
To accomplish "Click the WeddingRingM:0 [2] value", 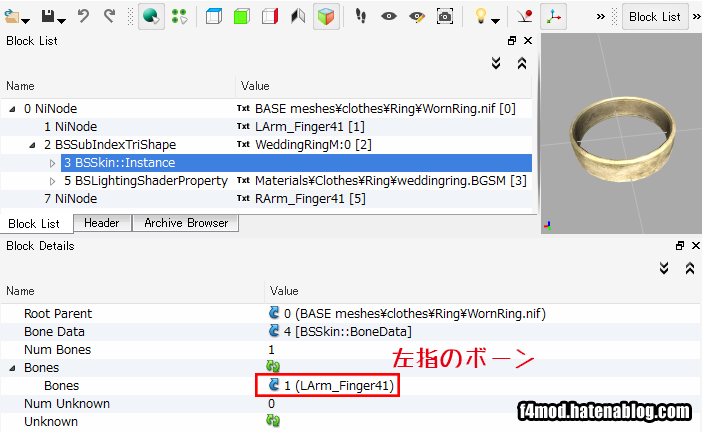I will 313,145.
